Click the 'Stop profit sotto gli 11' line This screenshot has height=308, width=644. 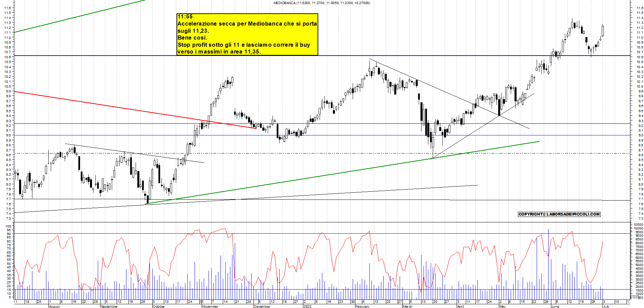[244, 45]
